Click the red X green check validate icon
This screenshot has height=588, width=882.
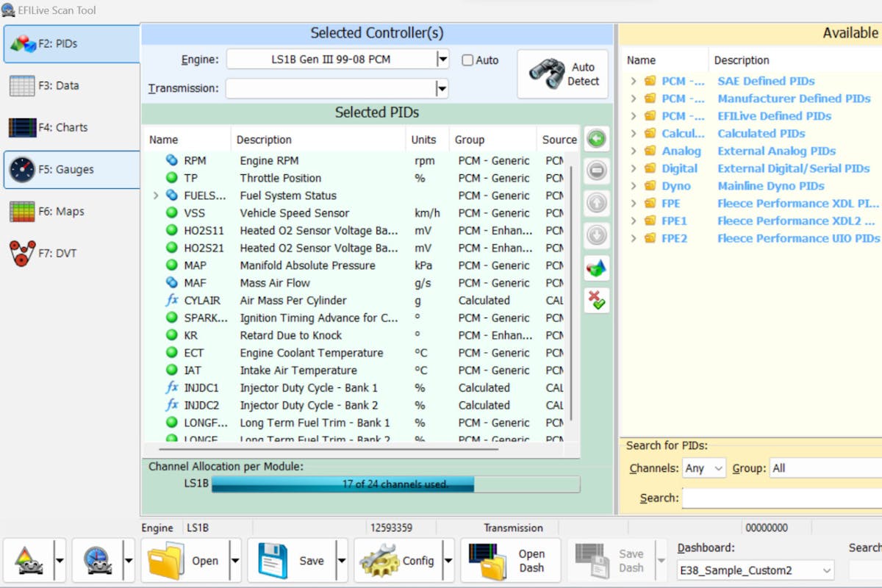597,299
